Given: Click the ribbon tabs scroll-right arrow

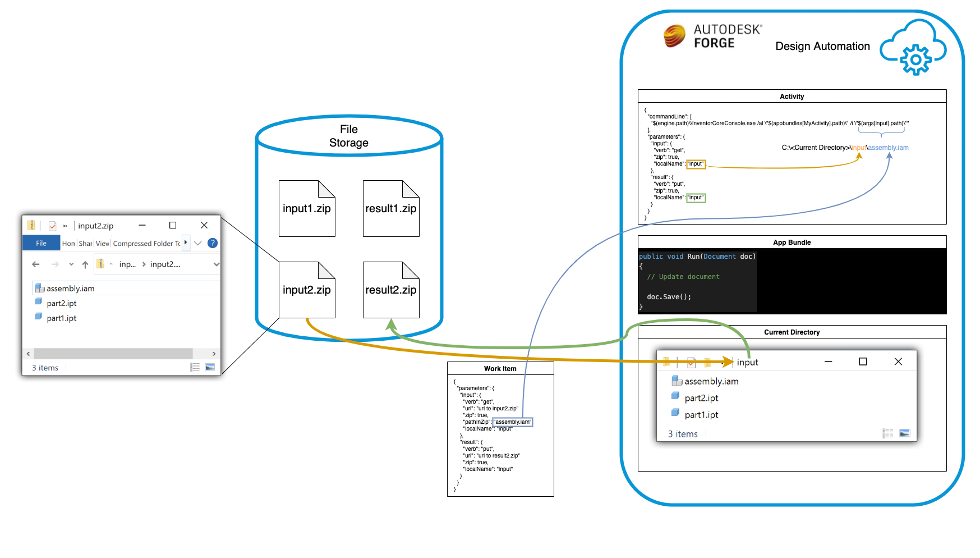Looking at the screenshot, I should (x=186, y=243).
